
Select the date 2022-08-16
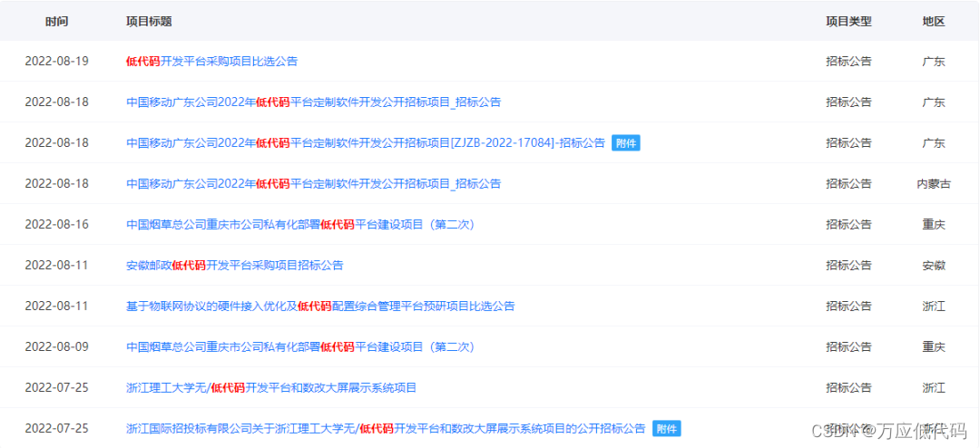57,224
